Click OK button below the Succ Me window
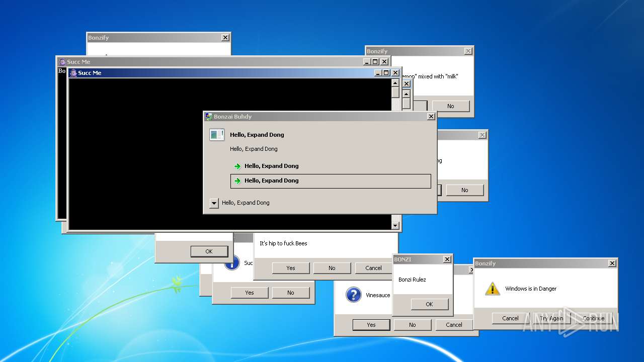The height and width of the screenshot is (362, 644). point(209,251)
